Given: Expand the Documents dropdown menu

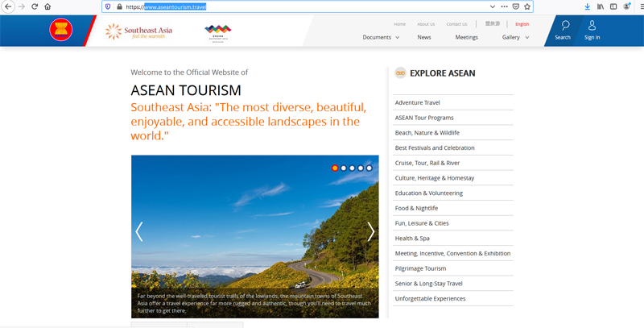Looking at the screenshot, I should click(380, 37).
